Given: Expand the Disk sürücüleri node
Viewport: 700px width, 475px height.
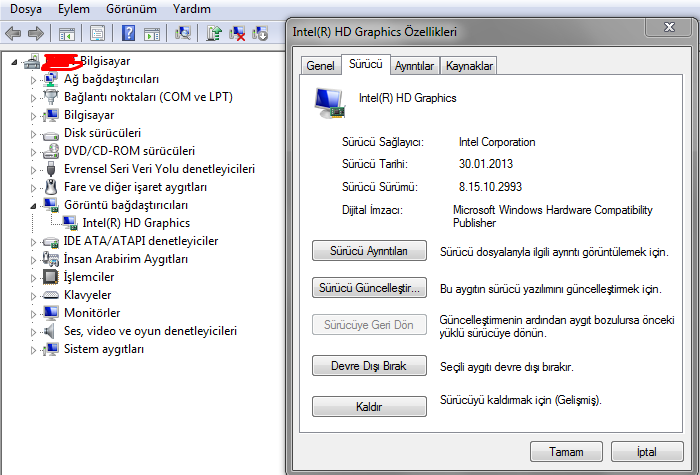Looking at the screenshot, I should 33,134.
